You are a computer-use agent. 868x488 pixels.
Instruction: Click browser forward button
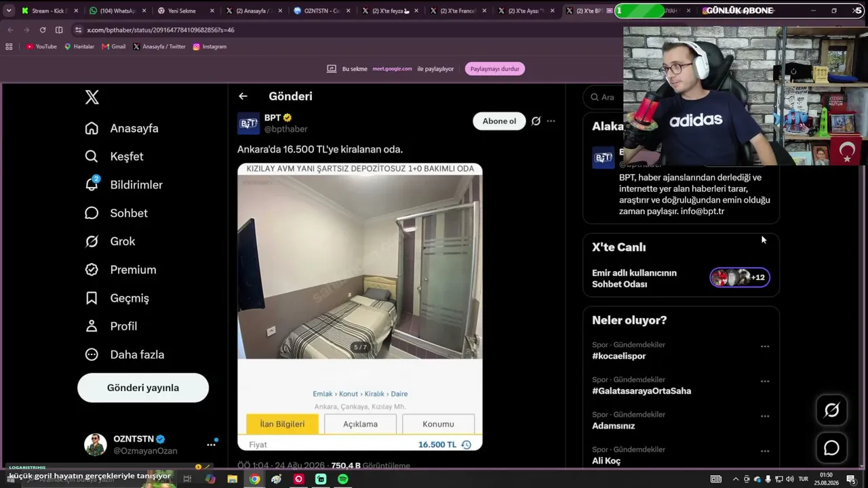click(x=26, y=30)
